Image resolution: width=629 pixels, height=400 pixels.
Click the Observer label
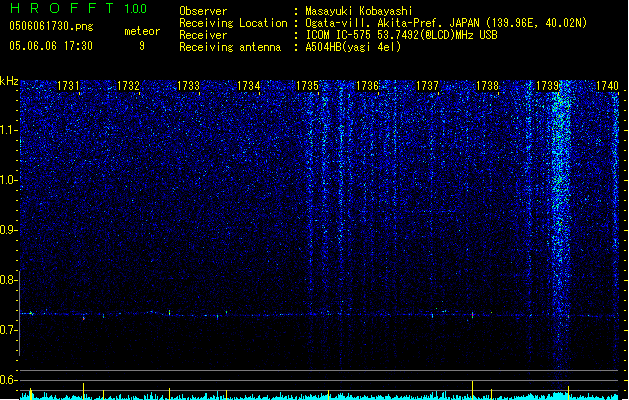tap(203, 11)
